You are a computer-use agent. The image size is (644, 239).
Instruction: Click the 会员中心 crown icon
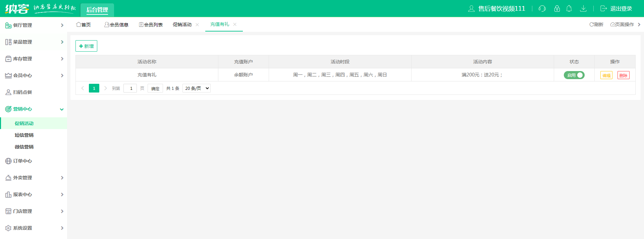click(x=8, y=75)
